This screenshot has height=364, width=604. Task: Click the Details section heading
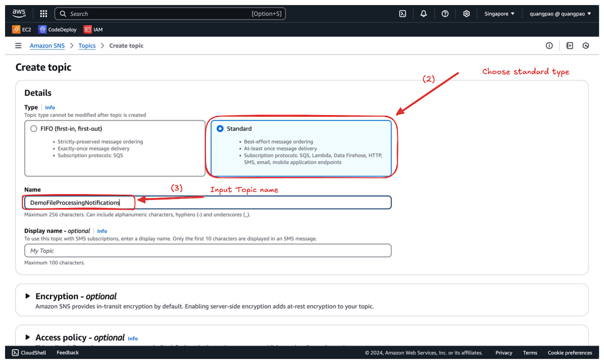[38, 93]
